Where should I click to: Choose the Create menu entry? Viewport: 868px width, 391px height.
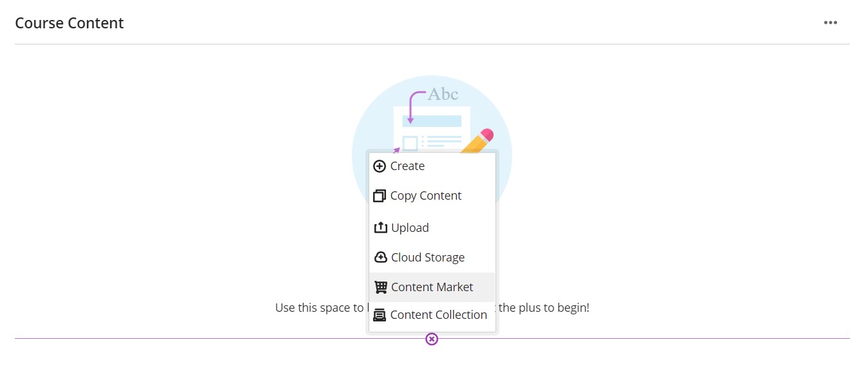coord(432,166)
